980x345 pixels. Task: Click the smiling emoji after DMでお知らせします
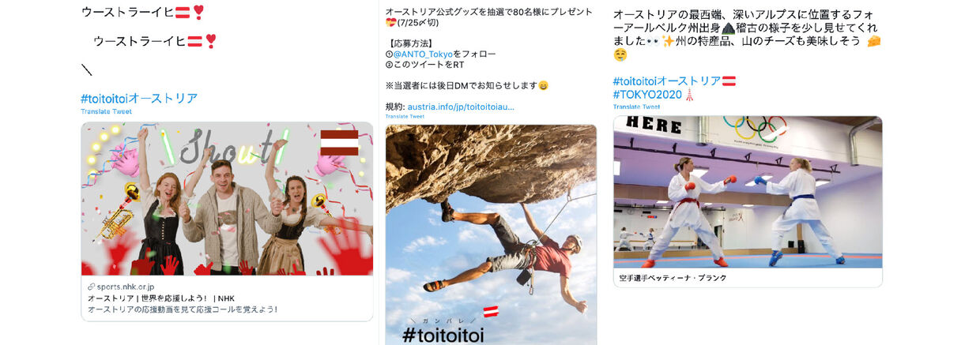544,85
